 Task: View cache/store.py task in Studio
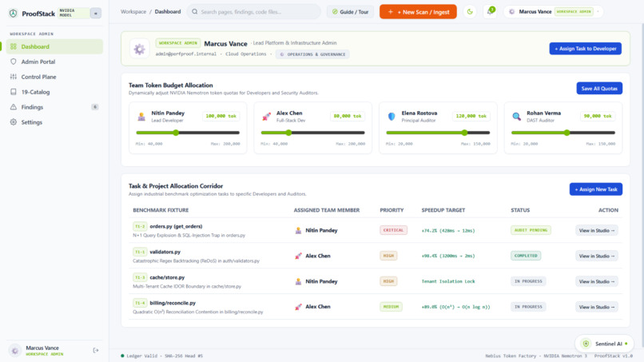[x=597, y=281]
